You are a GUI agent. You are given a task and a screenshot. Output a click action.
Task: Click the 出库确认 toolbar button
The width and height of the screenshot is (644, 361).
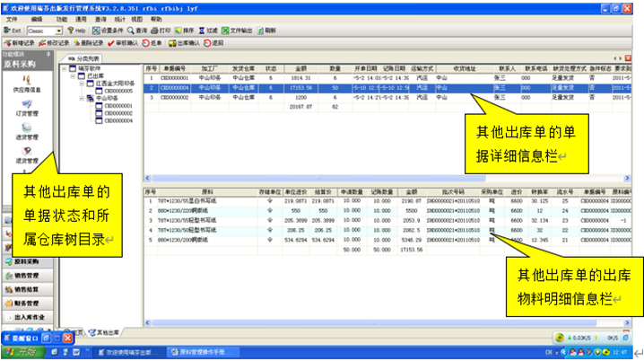tap(188, 42)
